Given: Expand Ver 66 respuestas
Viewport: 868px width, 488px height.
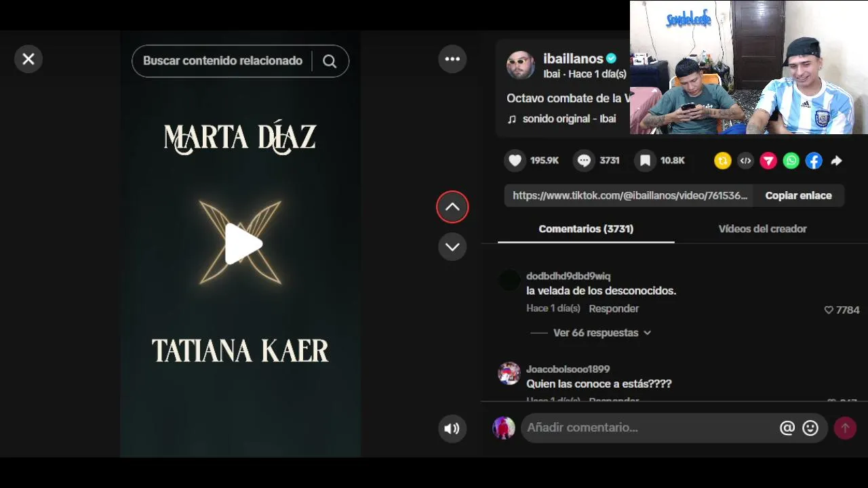Looking at the screenshot, I should [601, 333].
